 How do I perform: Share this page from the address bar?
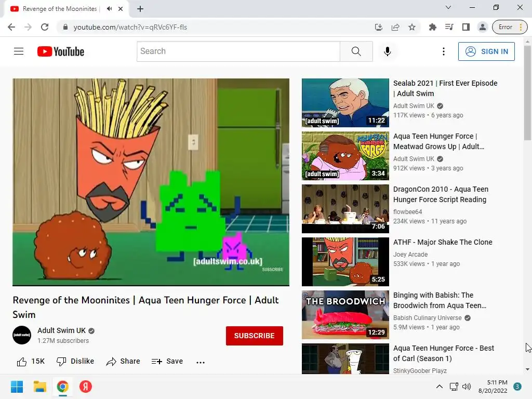click(x=395, y=27)
